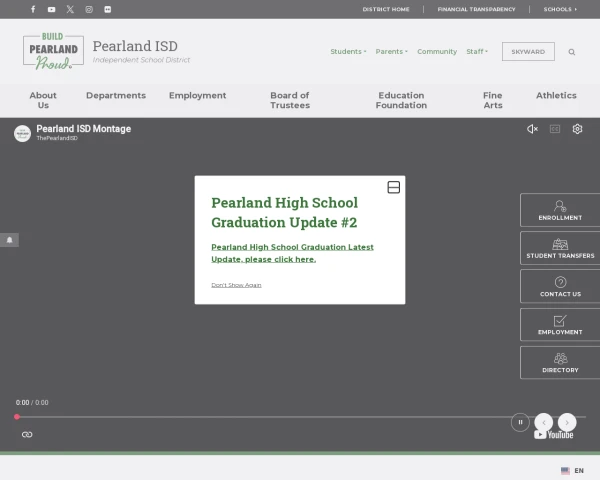
Task: Open the YouTube social icon in top bar
Action: pos(51,10)
